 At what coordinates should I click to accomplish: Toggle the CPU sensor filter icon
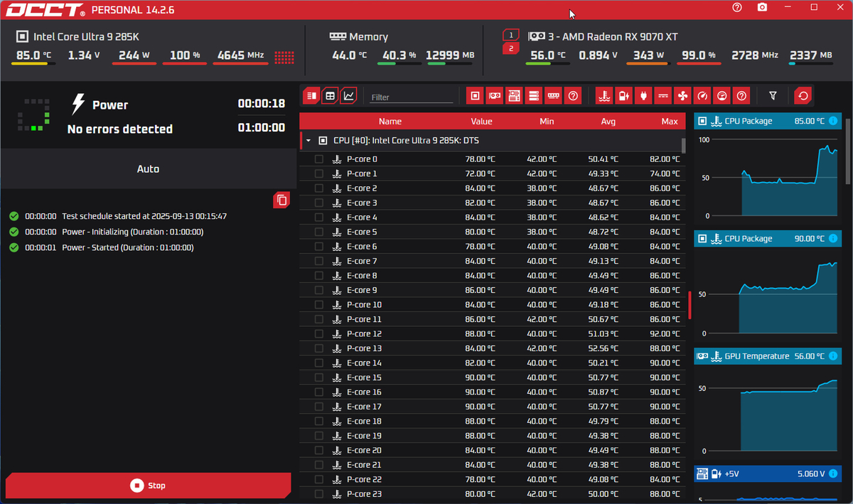[x=476, y=95]
